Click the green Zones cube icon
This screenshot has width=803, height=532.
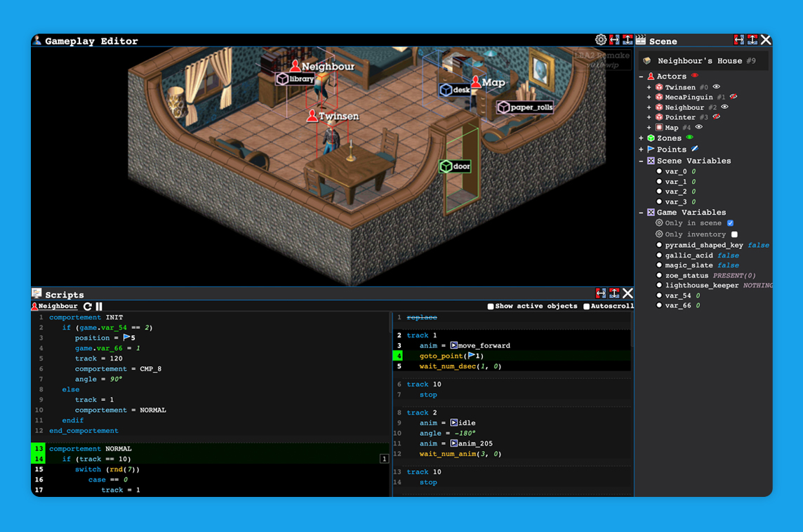click(x=651, y=138)
